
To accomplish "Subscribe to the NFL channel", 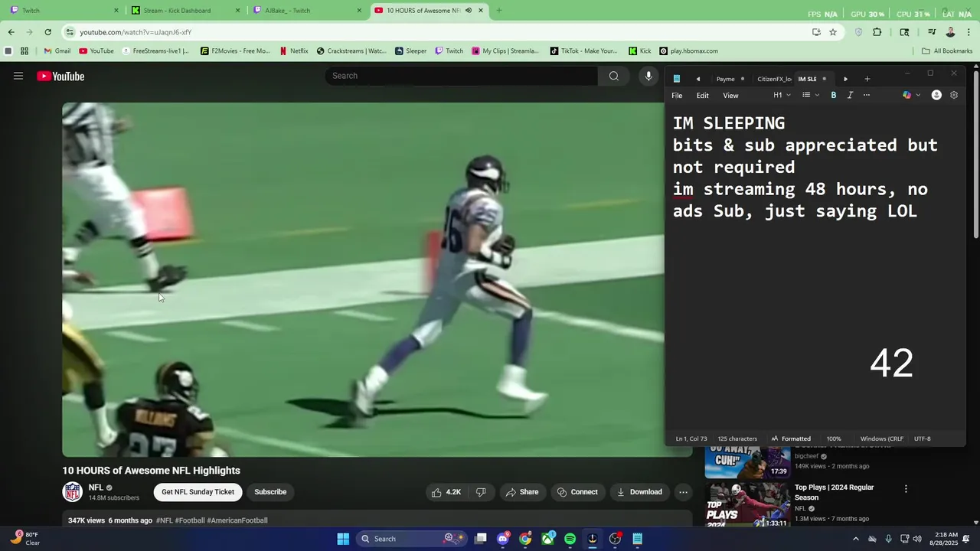I will [270, 492].
